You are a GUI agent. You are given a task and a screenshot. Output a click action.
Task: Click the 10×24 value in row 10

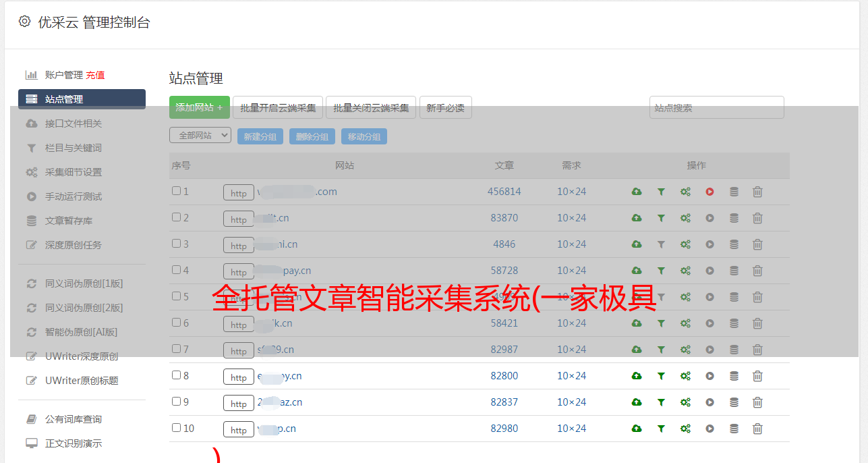pyautogui.click(x=572, y=429)
